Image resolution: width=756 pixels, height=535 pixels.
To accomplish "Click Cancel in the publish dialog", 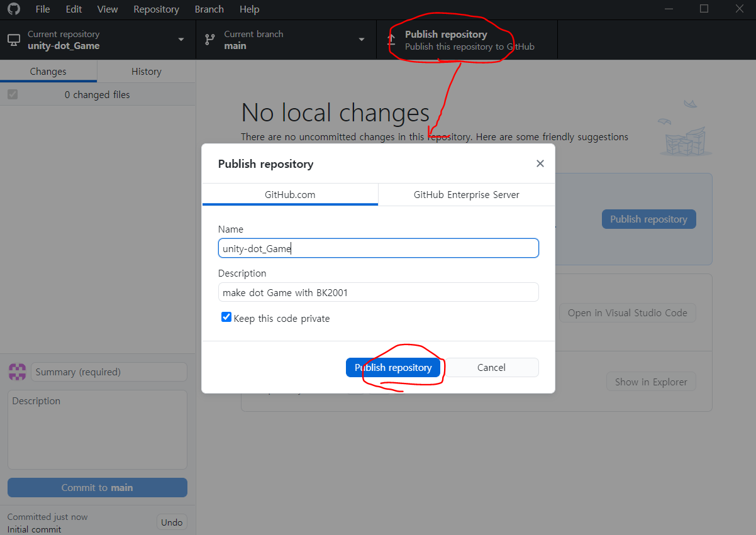I will pyautogui.click(x=491, y=367).
